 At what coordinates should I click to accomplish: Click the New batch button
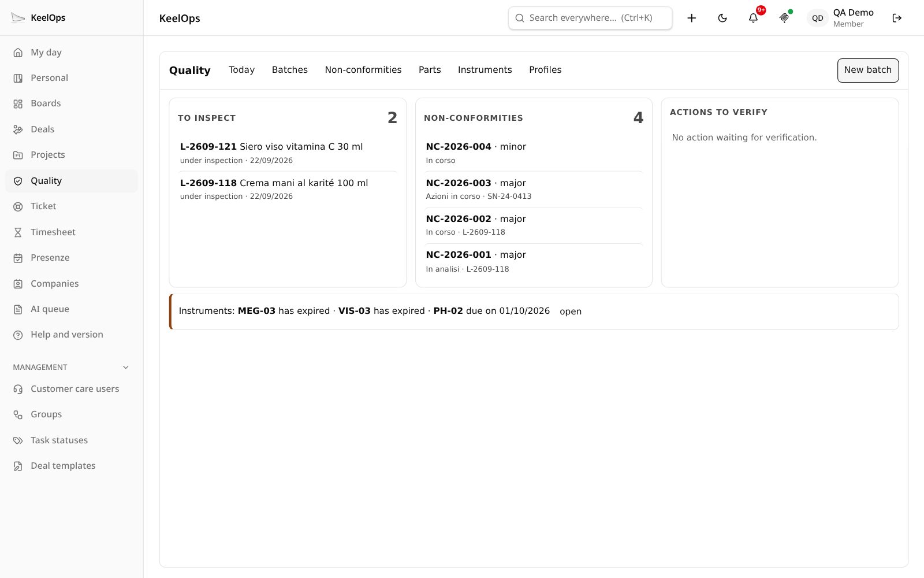[x=868, y=71]
